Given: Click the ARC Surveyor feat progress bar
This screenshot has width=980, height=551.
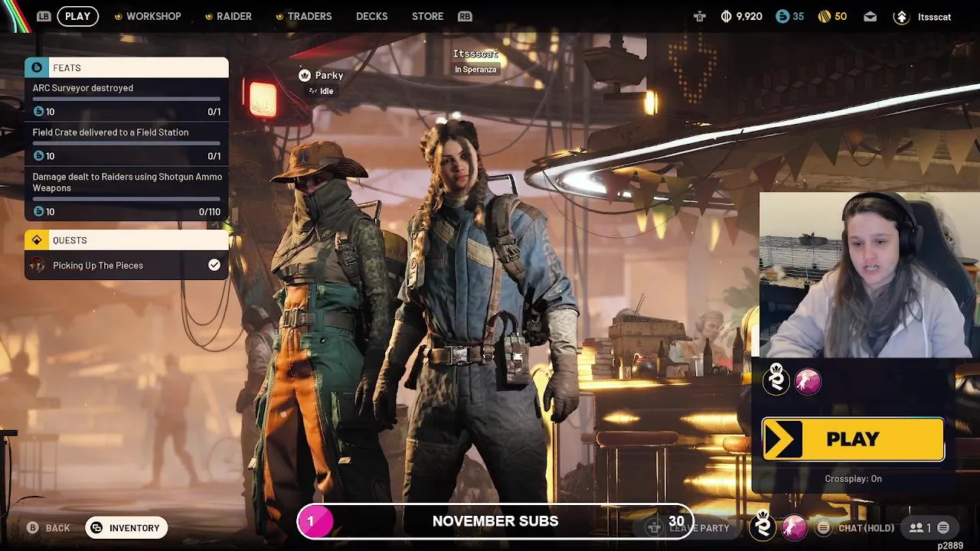Looking at the screenshot, I should 126,99.
